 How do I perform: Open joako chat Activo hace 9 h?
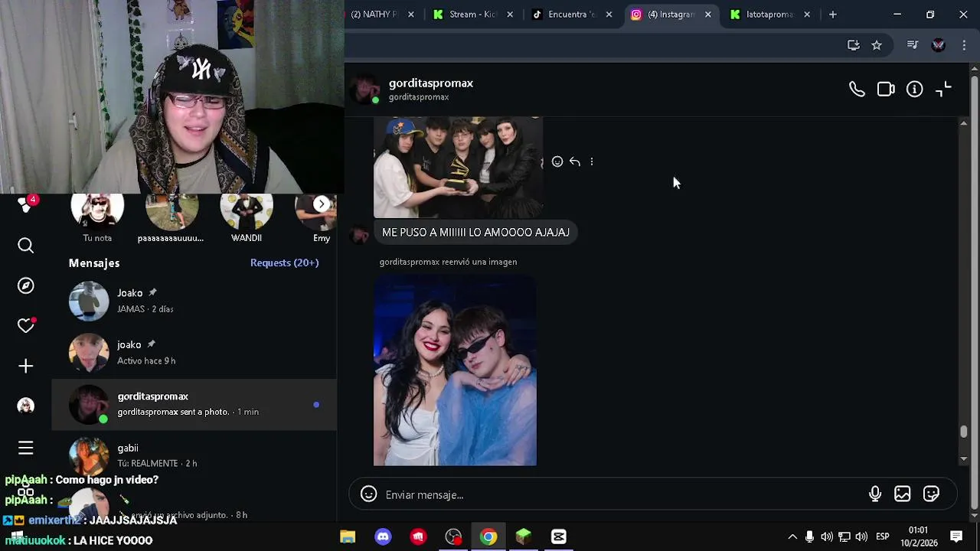click(194, 353)
